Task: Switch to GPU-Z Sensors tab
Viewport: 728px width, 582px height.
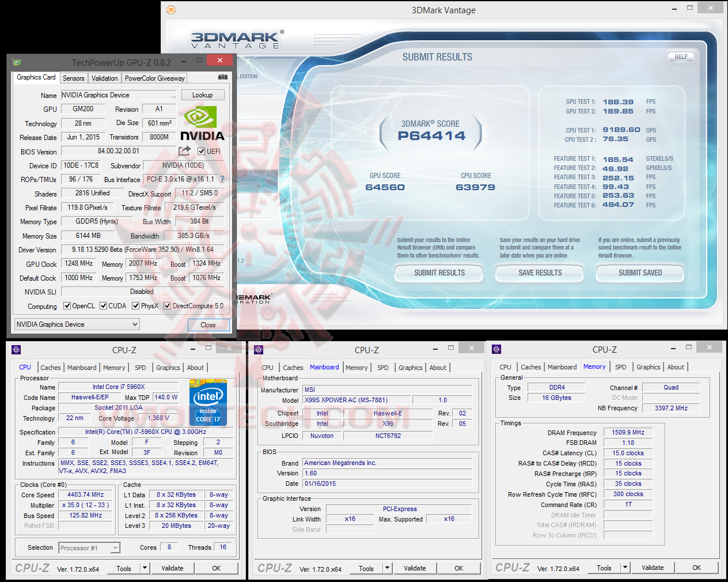Action: tap(73, 78)
